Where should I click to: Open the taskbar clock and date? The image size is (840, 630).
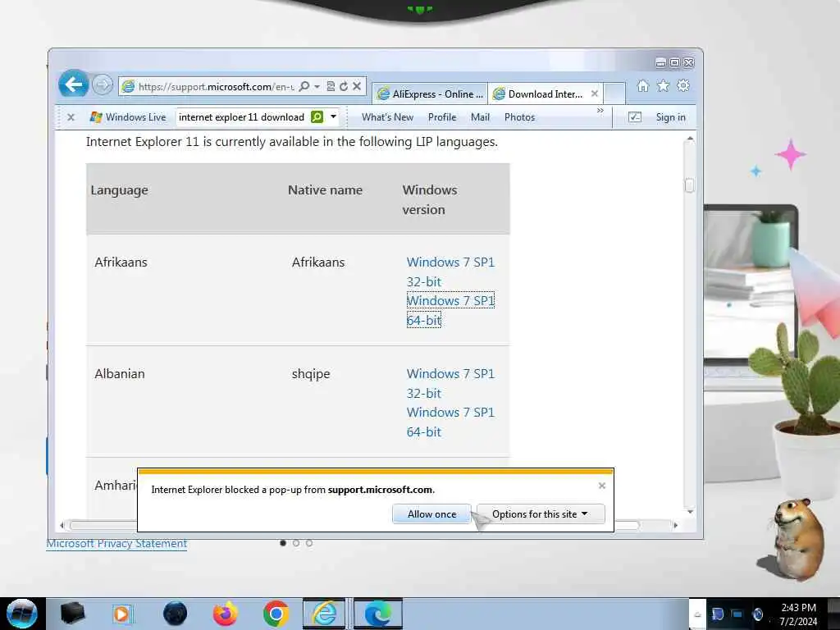click(x=798, y=614)
